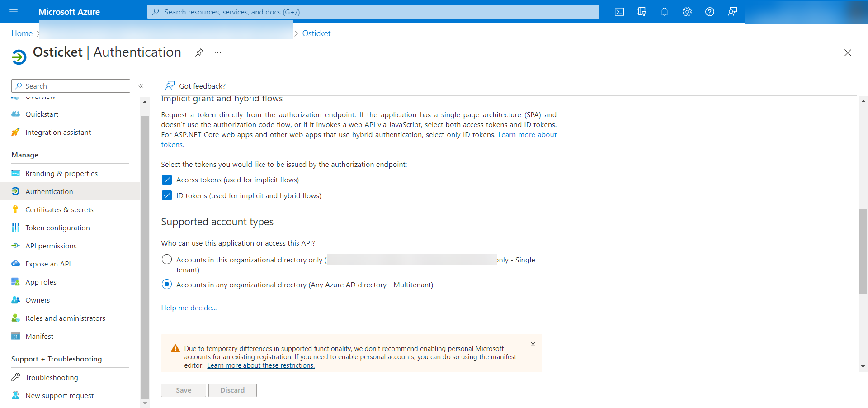Pin the Osticket Authentication blade
The height and width of the screenshot is (408, 868).
pyautogui.click(x=199, y=52)
